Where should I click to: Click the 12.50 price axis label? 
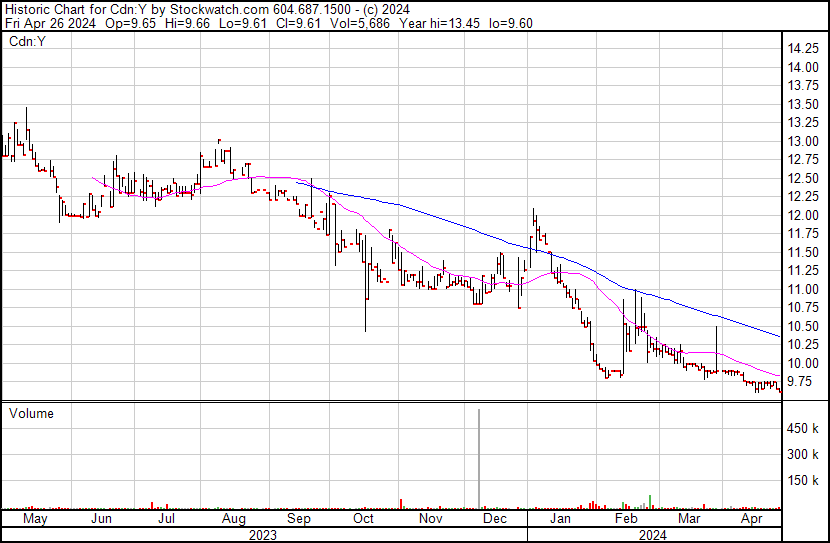[x=803, y=178]
